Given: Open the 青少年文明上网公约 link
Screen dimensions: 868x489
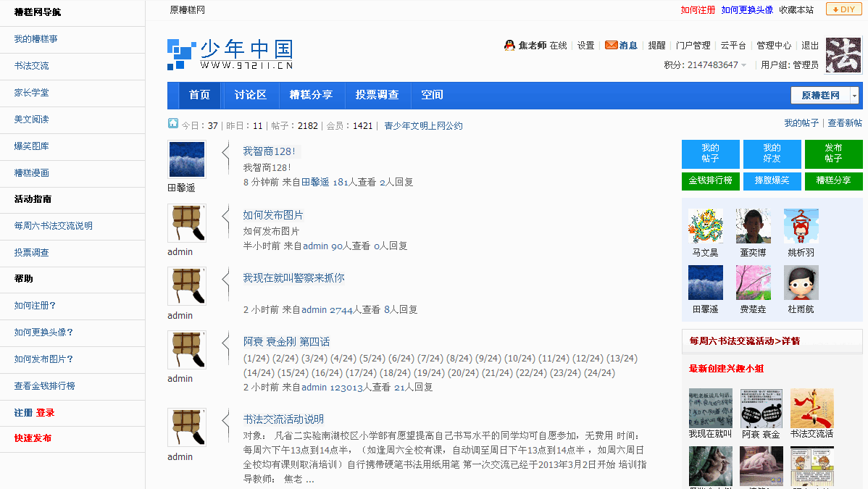Looking at the screenshot, I should coord(423,126).
